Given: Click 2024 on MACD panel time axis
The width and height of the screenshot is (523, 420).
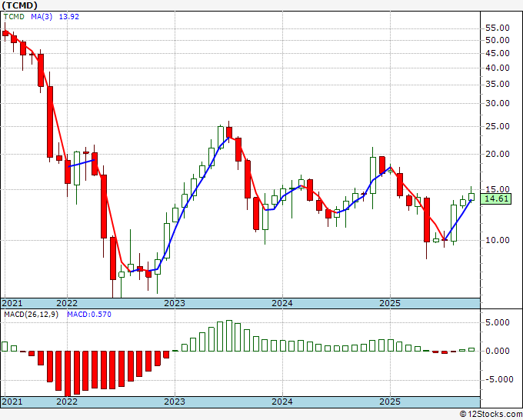Looking at the screenshot, I should pyautogui.click(x=282, y=402).
